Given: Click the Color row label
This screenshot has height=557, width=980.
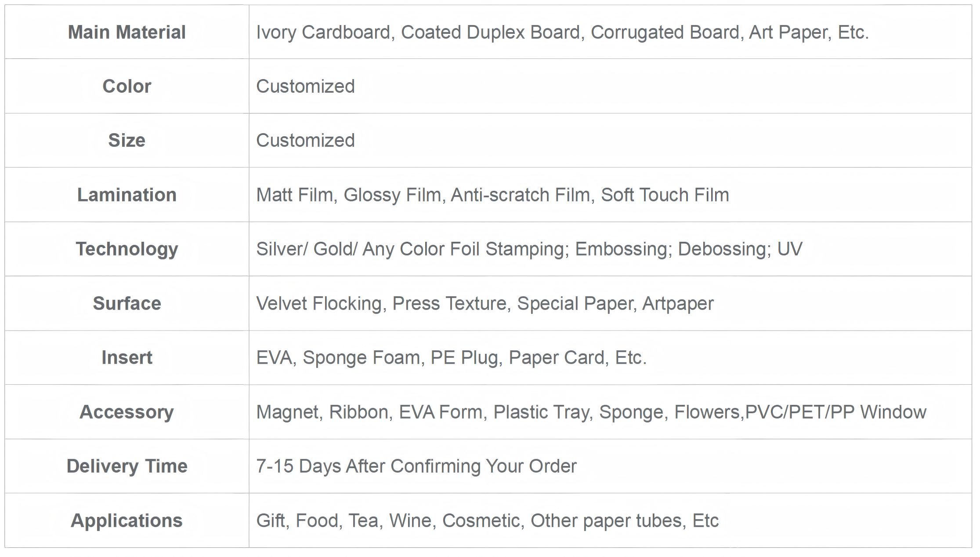Looking at the screenshot, I should pyautogui.click(x=127, y=86).
